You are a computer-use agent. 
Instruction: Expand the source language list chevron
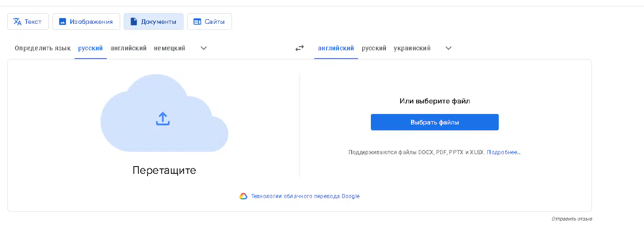[204, 48]
